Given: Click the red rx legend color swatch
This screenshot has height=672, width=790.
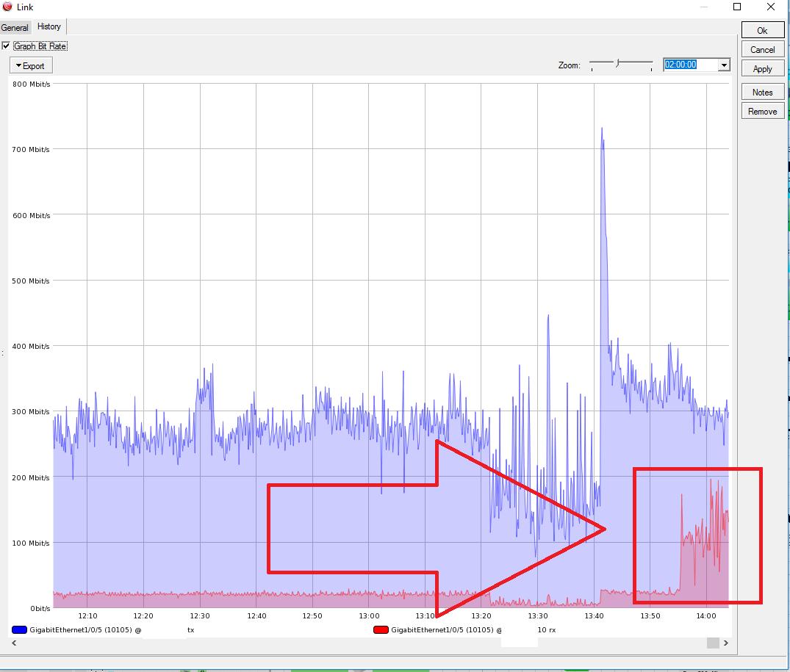Looking at the screenshot, I should coord(381,629).
